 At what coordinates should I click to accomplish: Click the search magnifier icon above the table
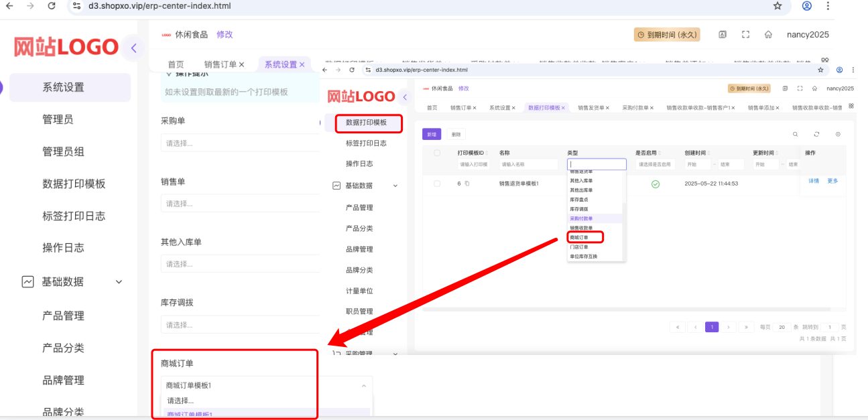click(x=796, y=135)
